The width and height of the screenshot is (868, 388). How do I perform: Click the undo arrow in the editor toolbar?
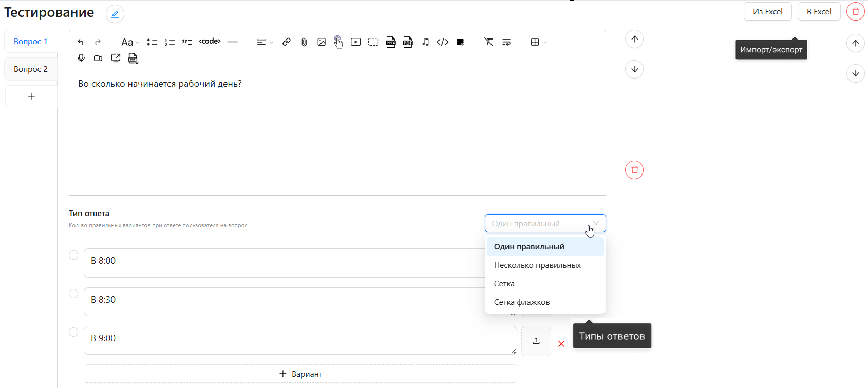coord(81,42)
